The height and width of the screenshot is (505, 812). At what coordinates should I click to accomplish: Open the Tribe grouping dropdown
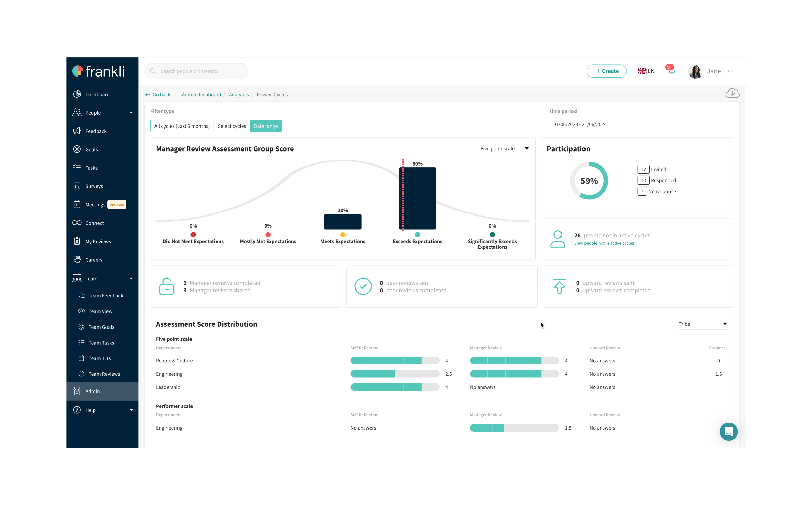coord(702,324)
